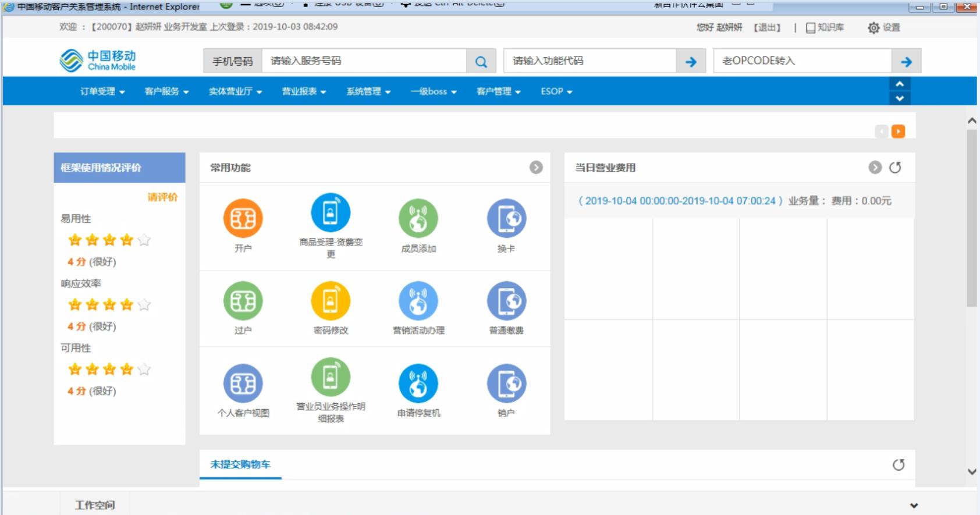Refresh the 当日营业费用 panel
The height and width of the screenshot is (515, 980).
pyautogui.click(x=895, y=168)
